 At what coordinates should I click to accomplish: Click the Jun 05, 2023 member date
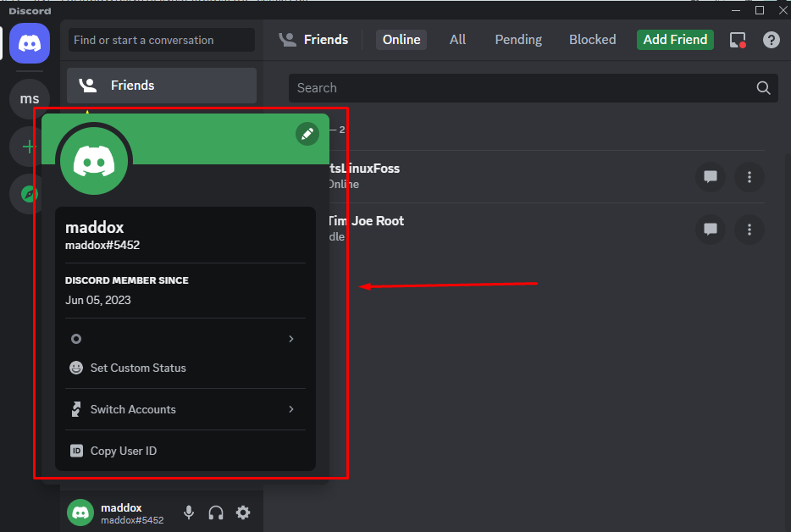click(x=98, y=301)
